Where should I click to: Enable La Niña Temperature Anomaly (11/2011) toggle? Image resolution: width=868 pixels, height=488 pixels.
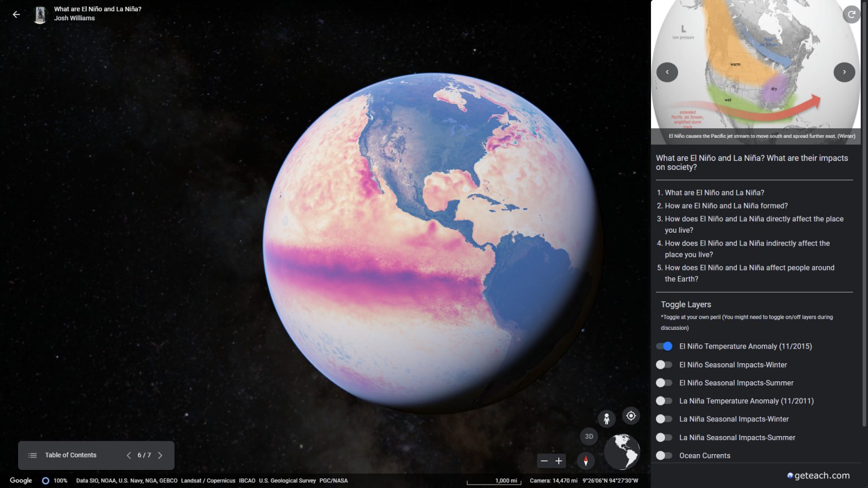(664, 401)
